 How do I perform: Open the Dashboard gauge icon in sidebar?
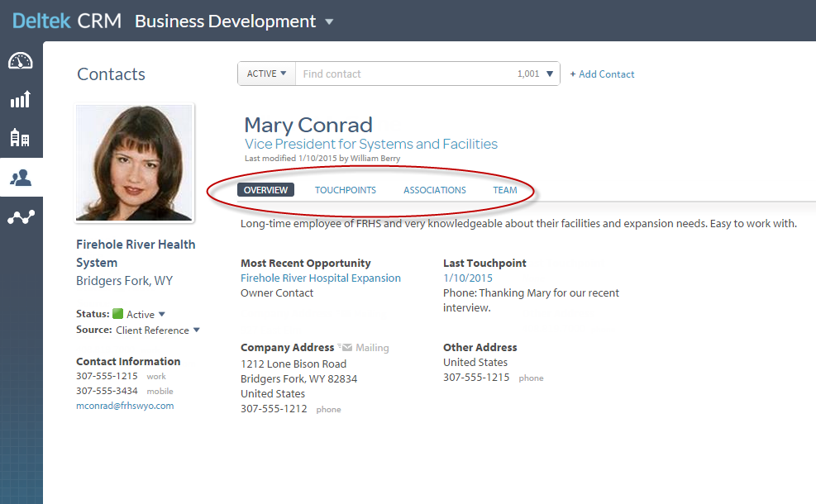coord(21,60)
